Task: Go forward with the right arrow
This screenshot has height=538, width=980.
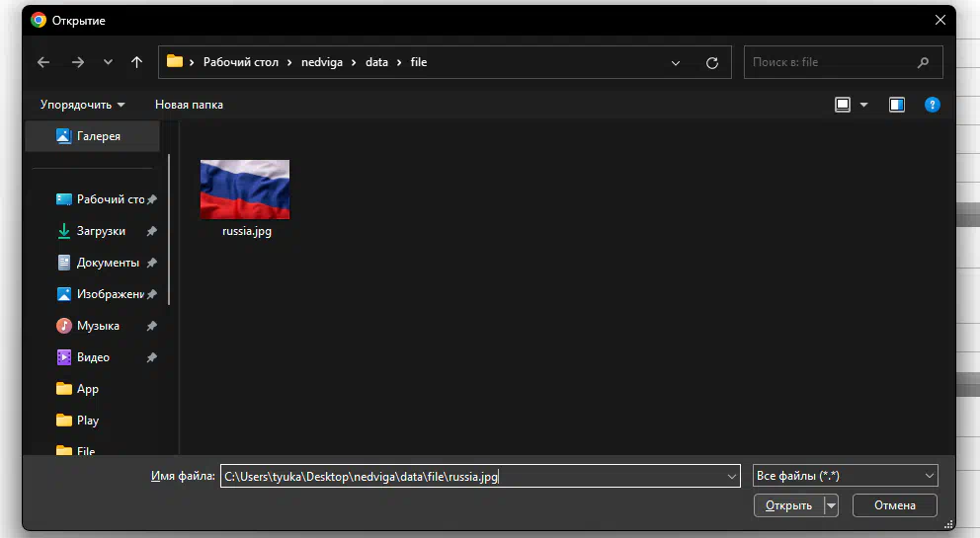Action: coord(77,62)
